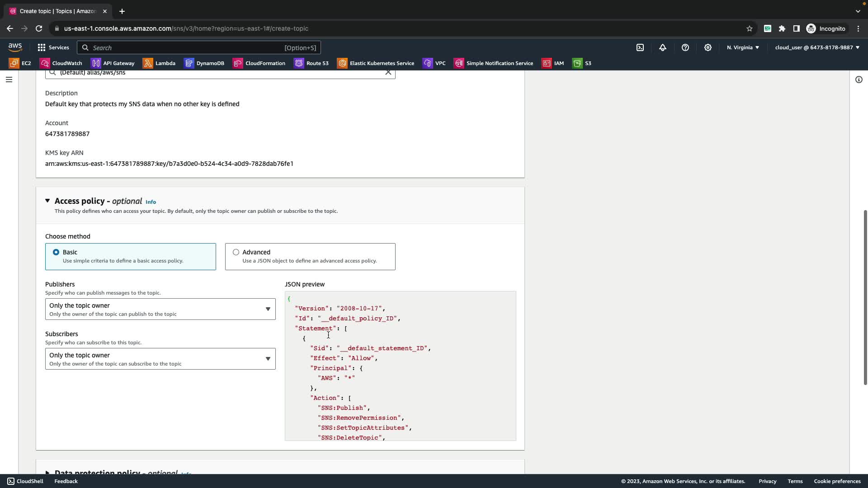The image size is (868, 488).
Task: Toggle the left navigation hamburger menu
Action: click(x=9, y=80)
